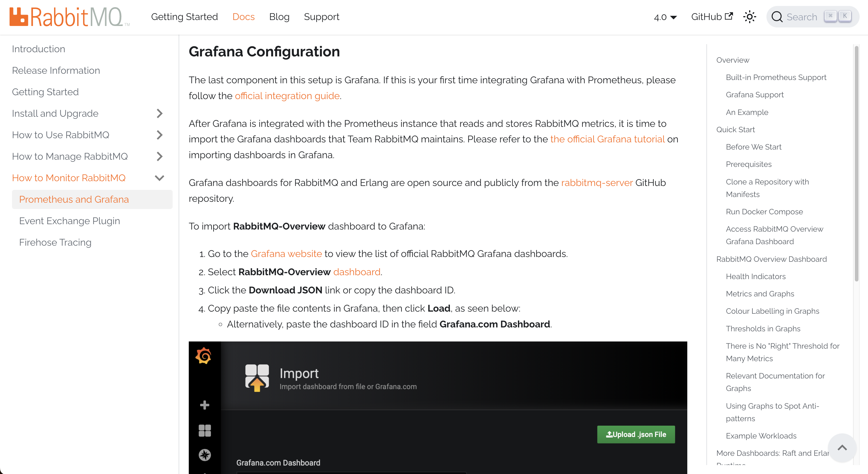
Task: Open the Blog menu item
Action: [x=279, y=17]
